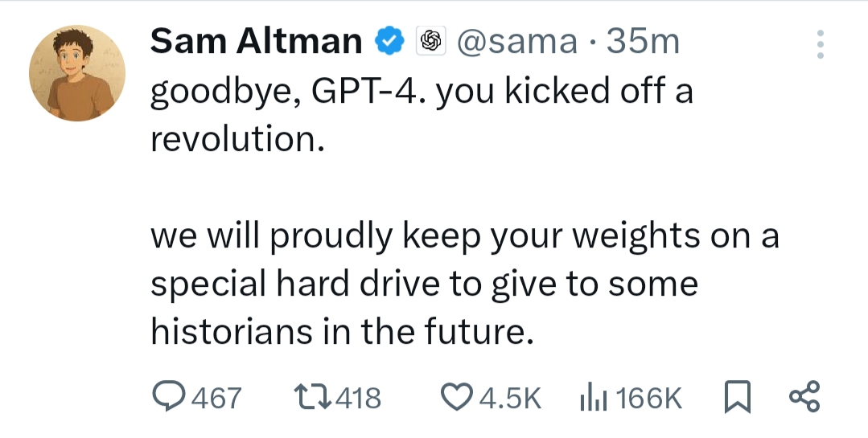Click the blue verified checkmark badge
Image resolution: width=868 pixels, height=438 pixels.
pos(391,41)
